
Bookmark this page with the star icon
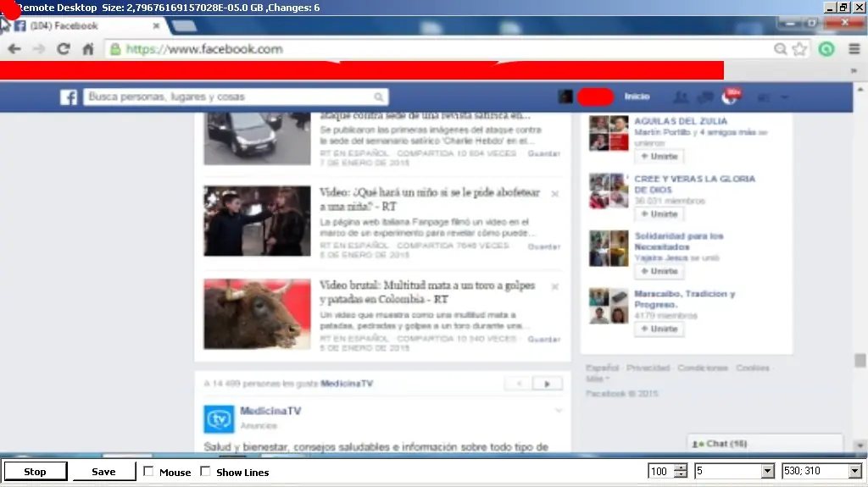coord(799,49)
